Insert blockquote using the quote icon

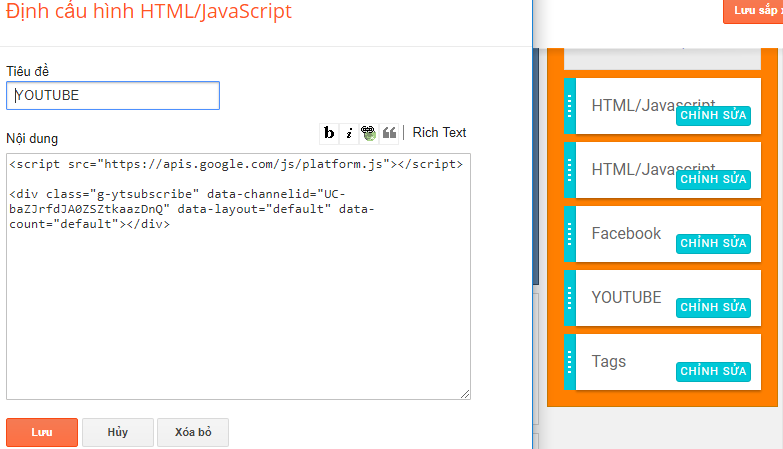pos(389,133)
